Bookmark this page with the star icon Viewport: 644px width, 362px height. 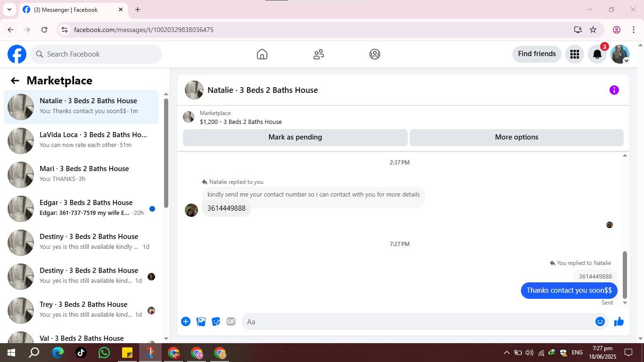[593, 30]
